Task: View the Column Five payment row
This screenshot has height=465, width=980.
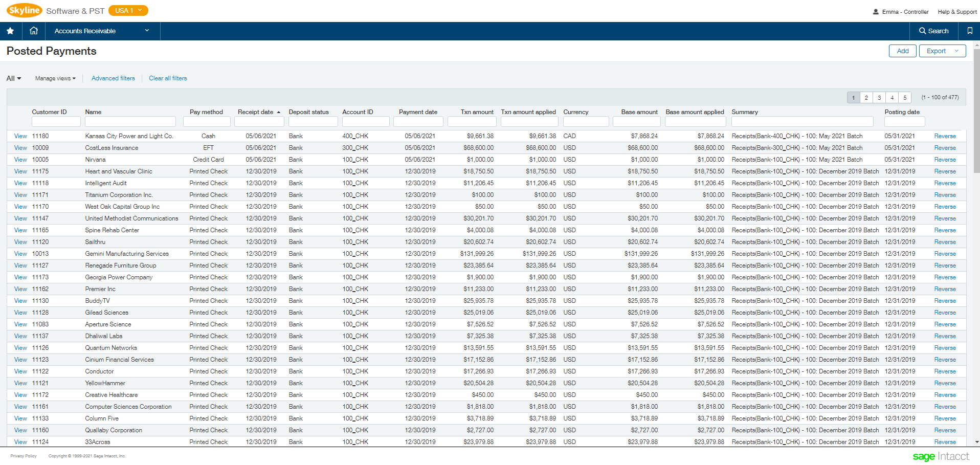Action: coord(20,418)
